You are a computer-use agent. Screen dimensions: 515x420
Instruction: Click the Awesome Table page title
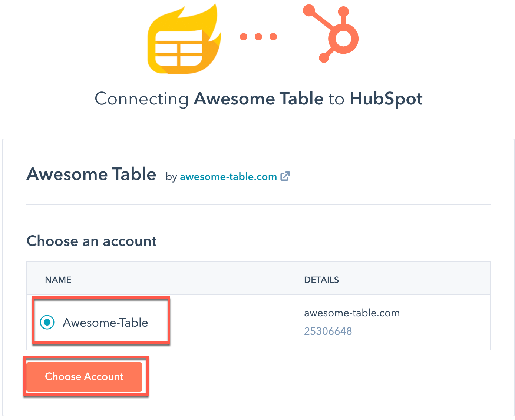[91, 174]
